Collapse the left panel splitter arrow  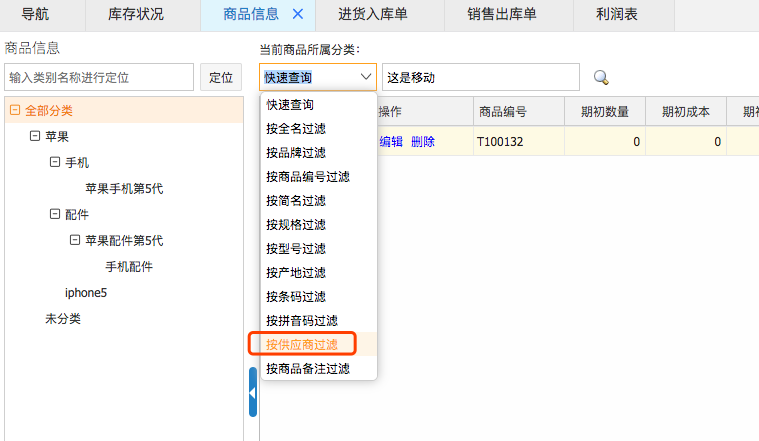252,393
